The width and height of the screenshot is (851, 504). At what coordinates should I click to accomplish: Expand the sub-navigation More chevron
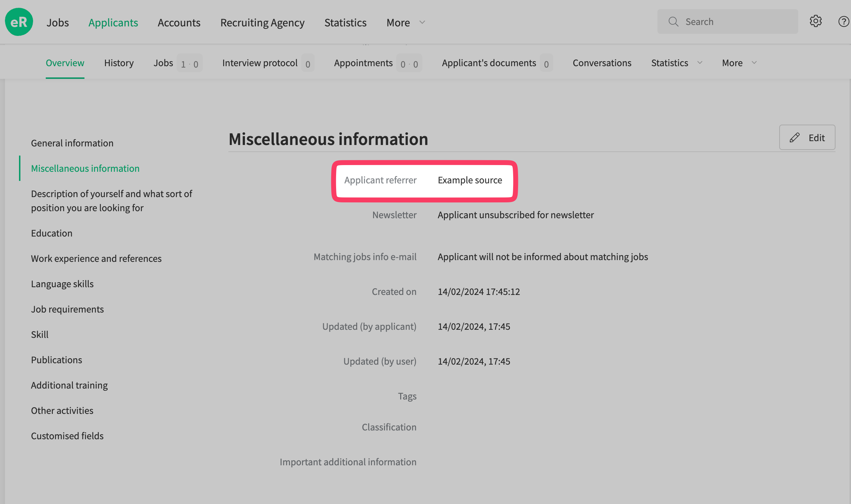754,63
